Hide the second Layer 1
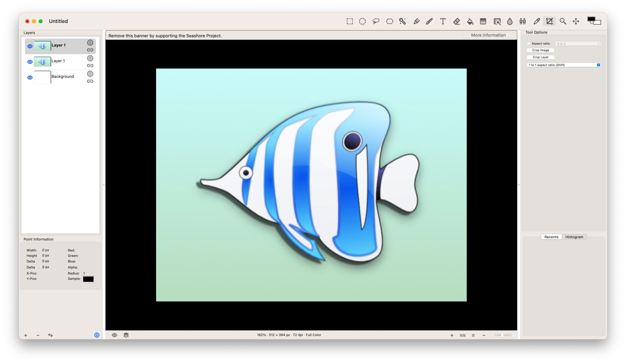This screenshot has width=626, height=364. click(30, 62)
